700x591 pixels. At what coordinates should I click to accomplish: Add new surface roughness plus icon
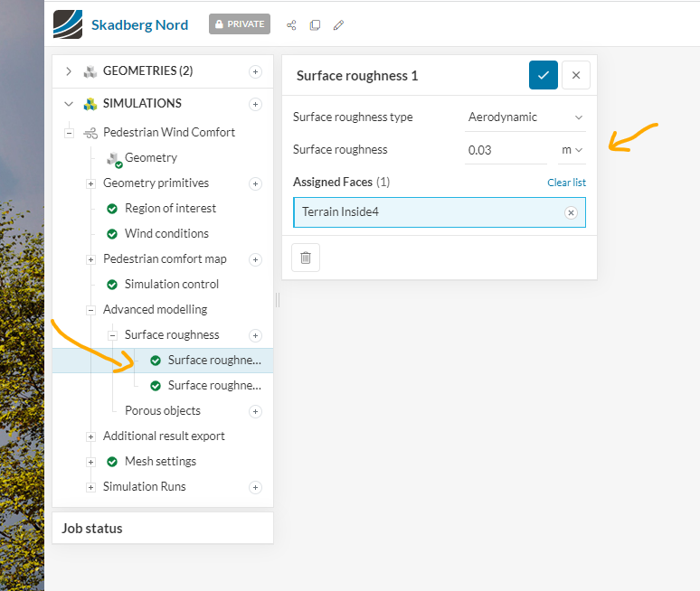coord(255,335)
